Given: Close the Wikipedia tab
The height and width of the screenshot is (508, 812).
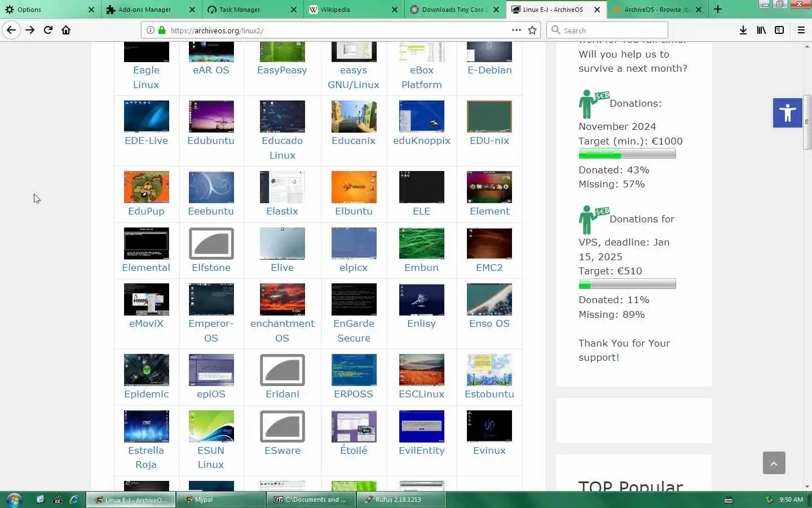Looking at the screenshot, I should click(x=395, y=10).
